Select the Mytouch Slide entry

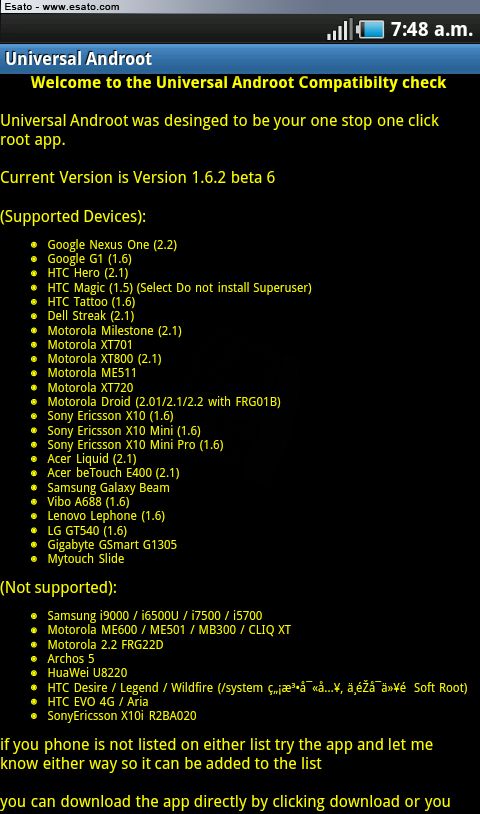pos(86,559)
